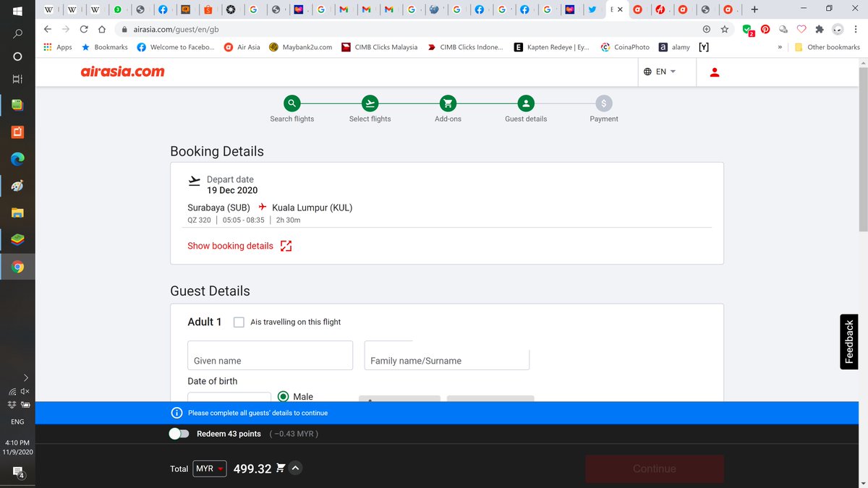Expand the total price breakdown chevron
The width and height of the screenshot is (868, 488).
click(295, 468)
